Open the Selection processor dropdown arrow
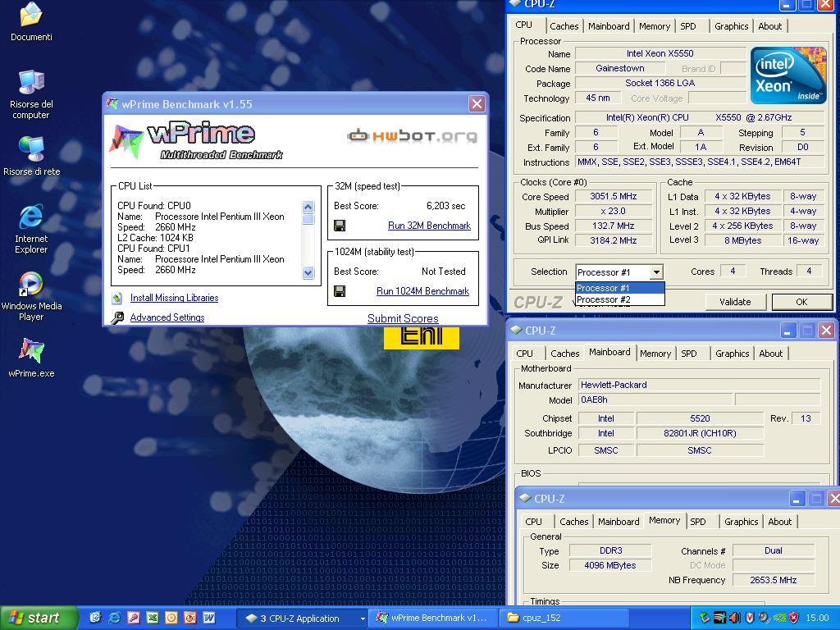 (656, 272)
